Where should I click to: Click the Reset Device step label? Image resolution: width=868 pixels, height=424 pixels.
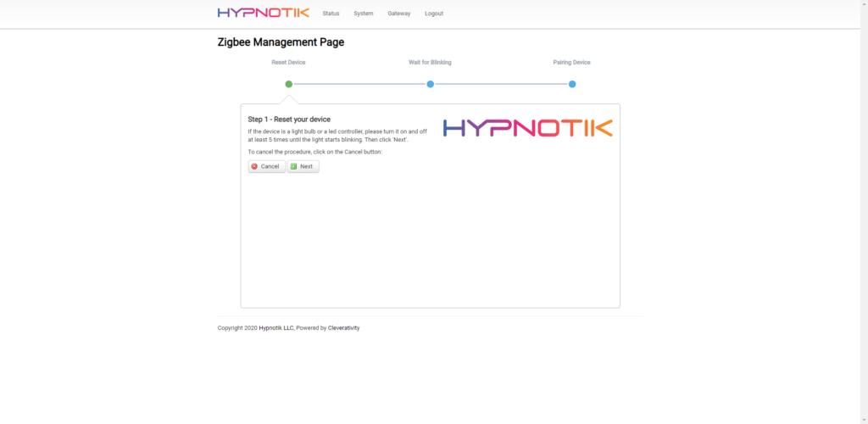288,63
